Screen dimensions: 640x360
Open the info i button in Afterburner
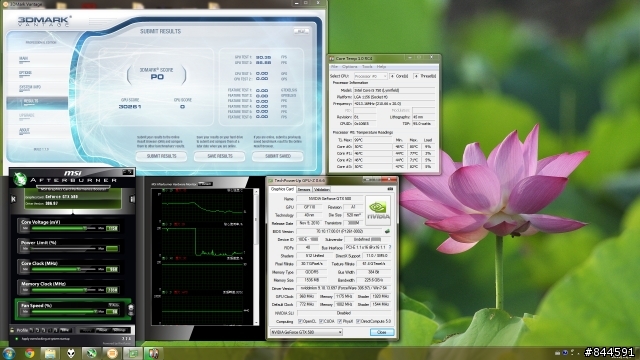(132, 199)
